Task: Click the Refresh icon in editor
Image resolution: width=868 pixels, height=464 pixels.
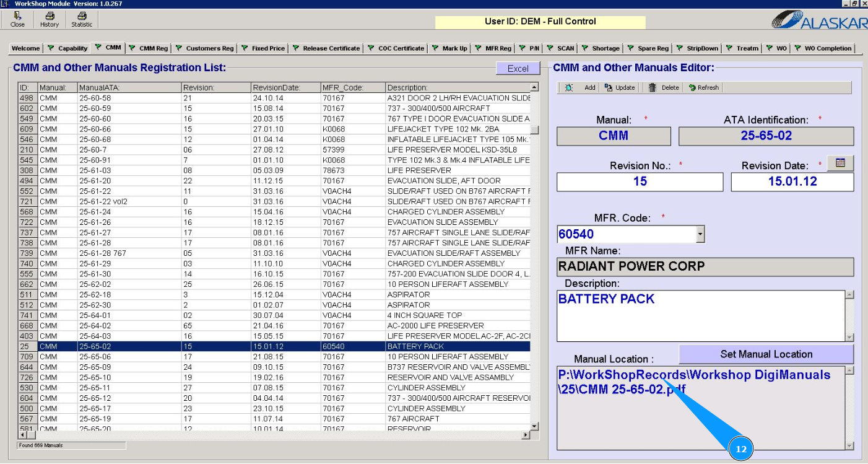Action: (x=692, y=88)
